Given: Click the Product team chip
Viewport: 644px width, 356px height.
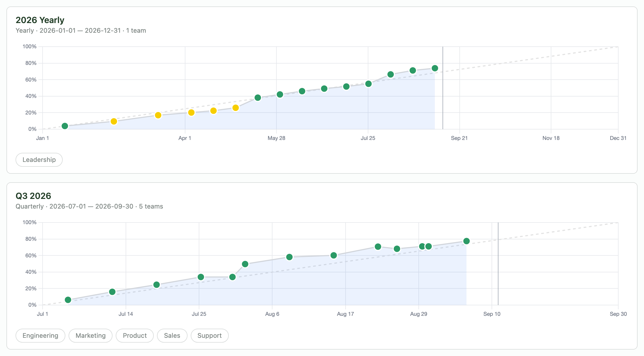Looking at the screenshot, I should click(135, 336).
